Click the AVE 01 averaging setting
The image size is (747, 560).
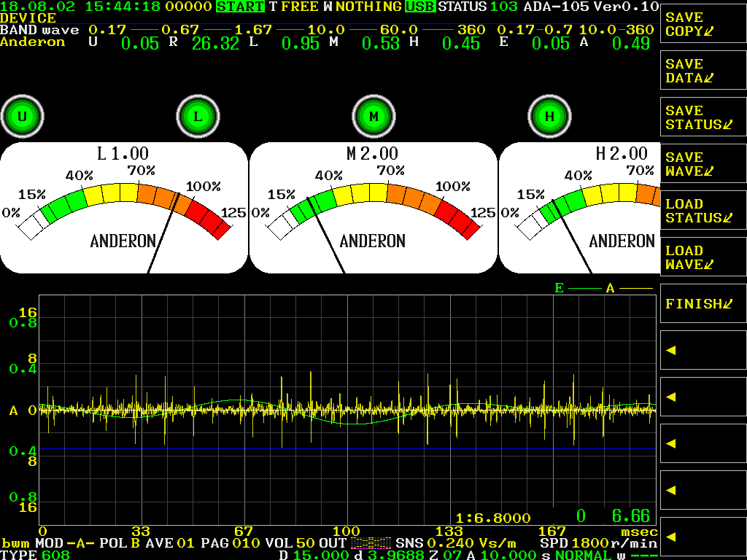coord(171,543)
